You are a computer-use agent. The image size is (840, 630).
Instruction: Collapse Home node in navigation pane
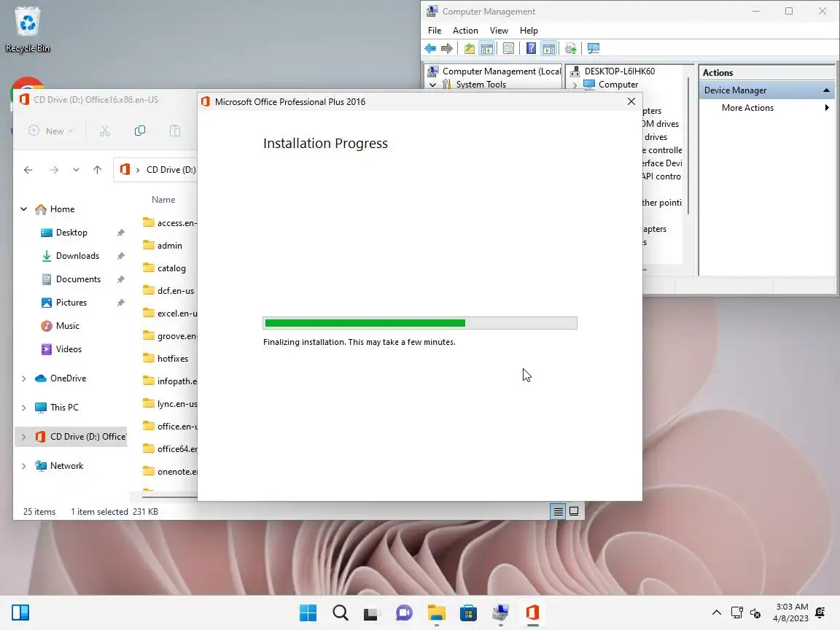tap(23, 209)
